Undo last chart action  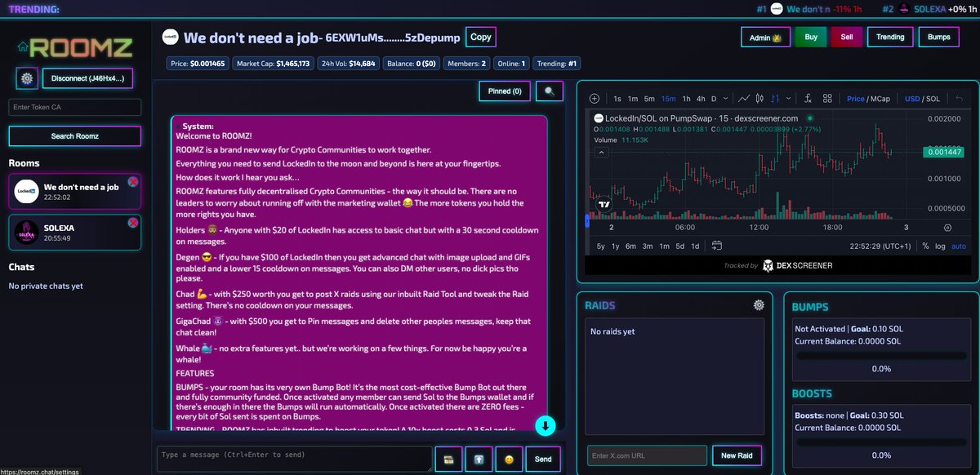[x=959, y=99]
